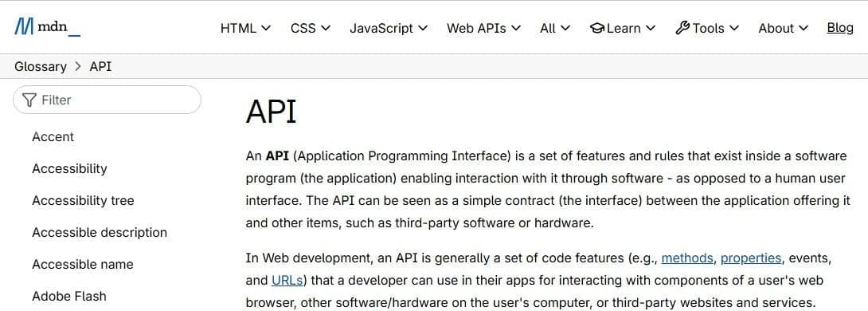Image resolution: width=868 pixels, height=311 pixels.
Task: Go to the Blog link
Action: [840, 28]
